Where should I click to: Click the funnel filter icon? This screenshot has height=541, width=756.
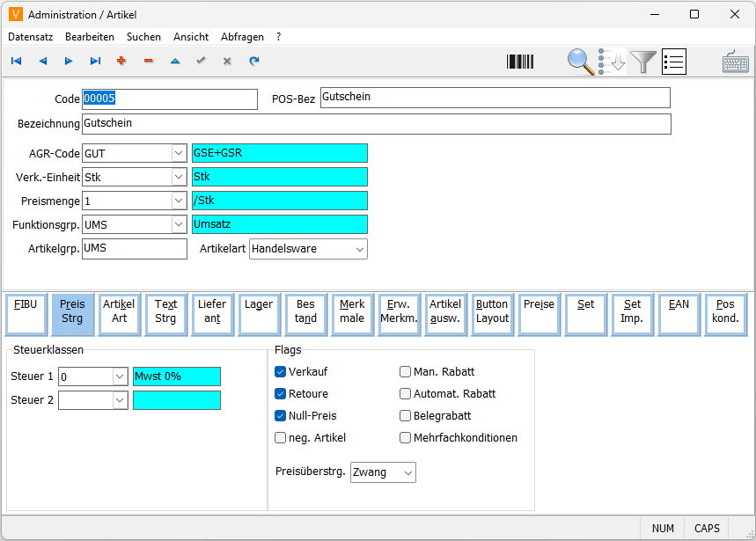pyautogui.click(x=644, y=62)
